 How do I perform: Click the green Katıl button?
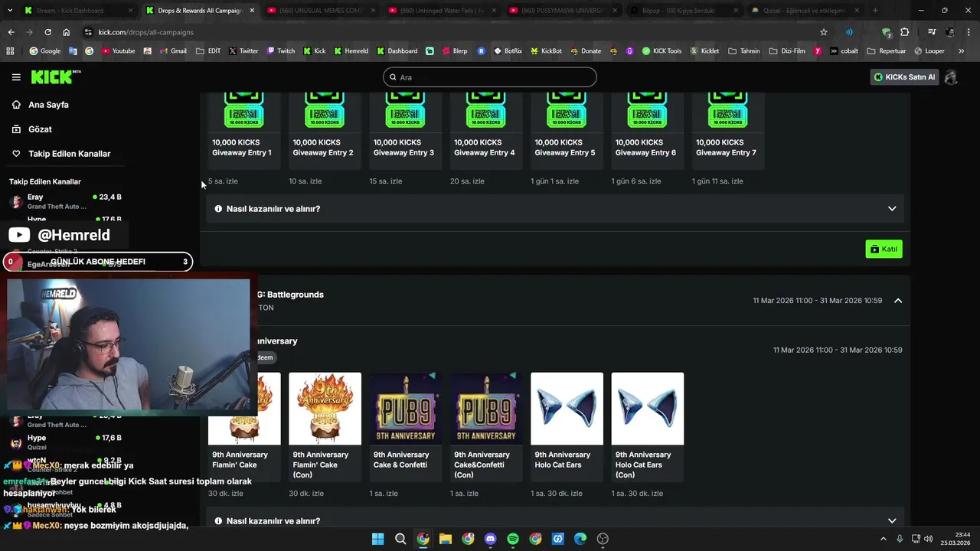884,249
